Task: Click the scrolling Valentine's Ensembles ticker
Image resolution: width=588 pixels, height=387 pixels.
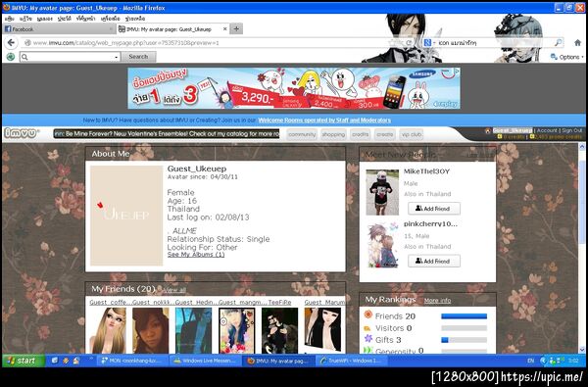Action: pos(167,134)
